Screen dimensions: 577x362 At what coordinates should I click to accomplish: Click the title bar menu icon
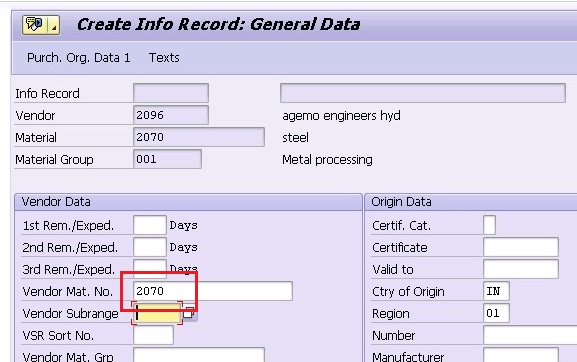point(35,25)
